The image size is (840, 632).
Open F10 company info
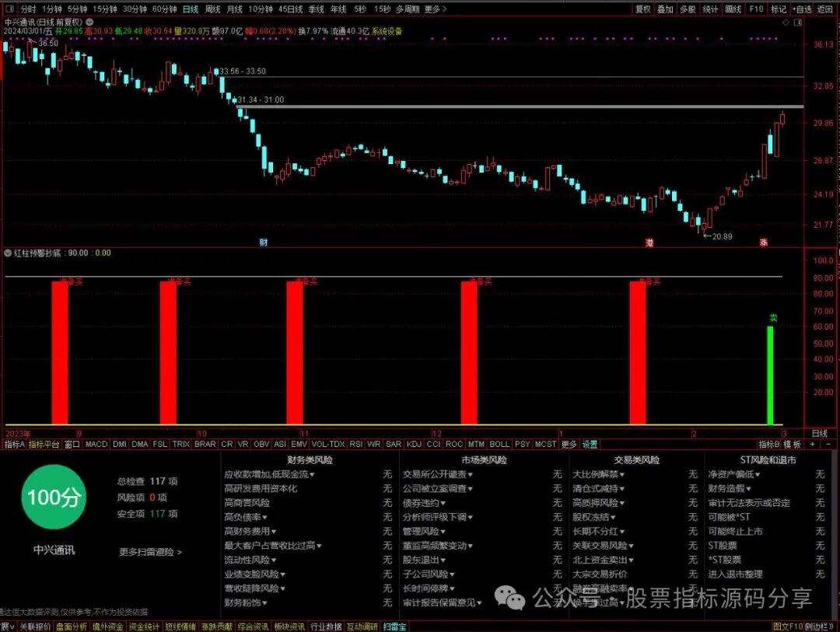(x=756, y=9)
